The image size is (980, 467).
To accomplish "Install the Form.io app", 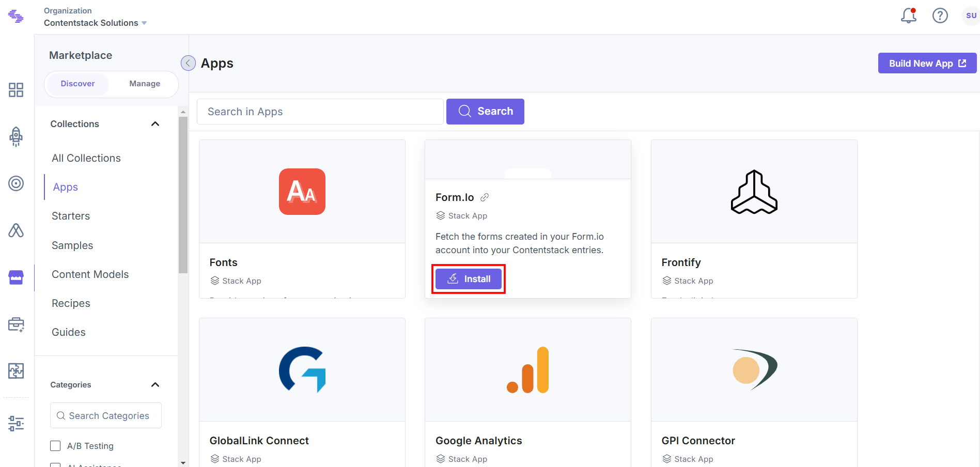I will [469, 279].
